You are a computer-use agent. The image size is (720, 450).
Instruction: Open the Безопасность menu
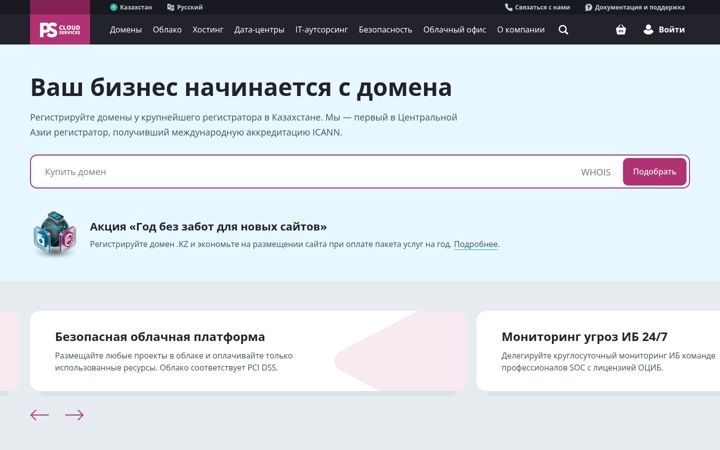(385, 30)
